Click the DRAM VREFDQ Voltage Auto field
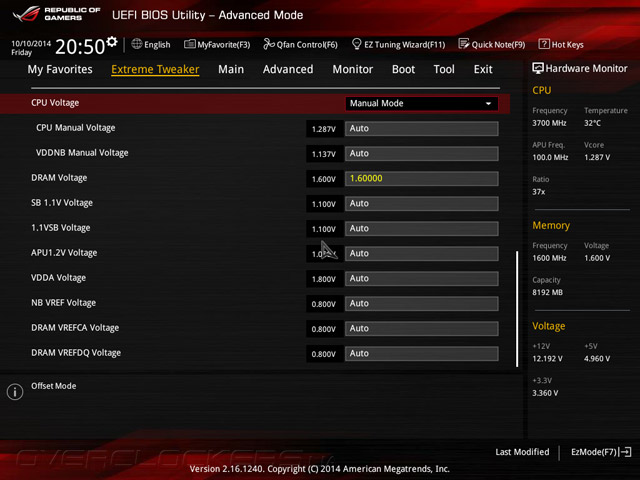The image size is (640, 480). (x=422, y=353)
